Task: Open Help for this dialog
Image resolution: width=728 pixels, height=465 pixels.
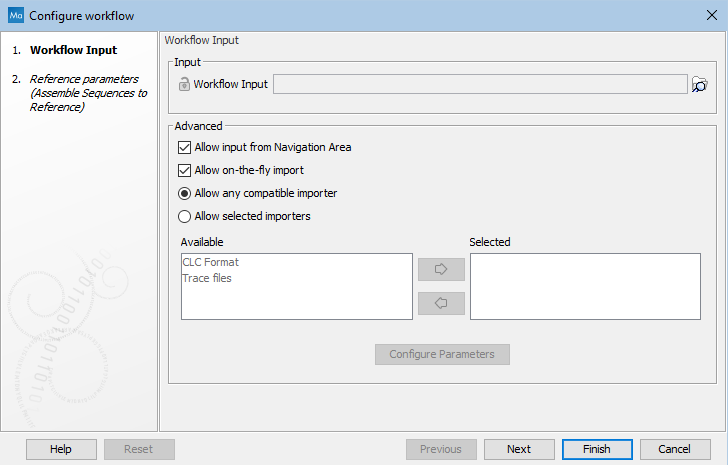Action: pyautogui.click(x=61, y=449)
